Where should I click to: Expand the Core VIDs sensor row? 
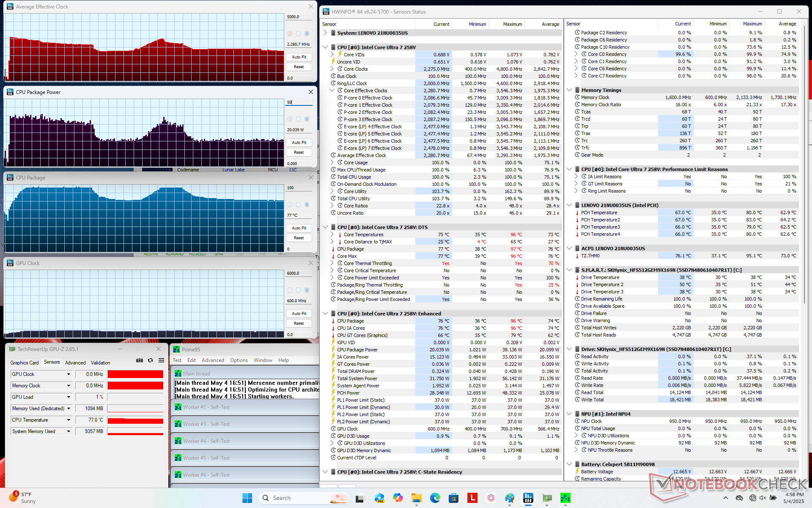(332, 55)
